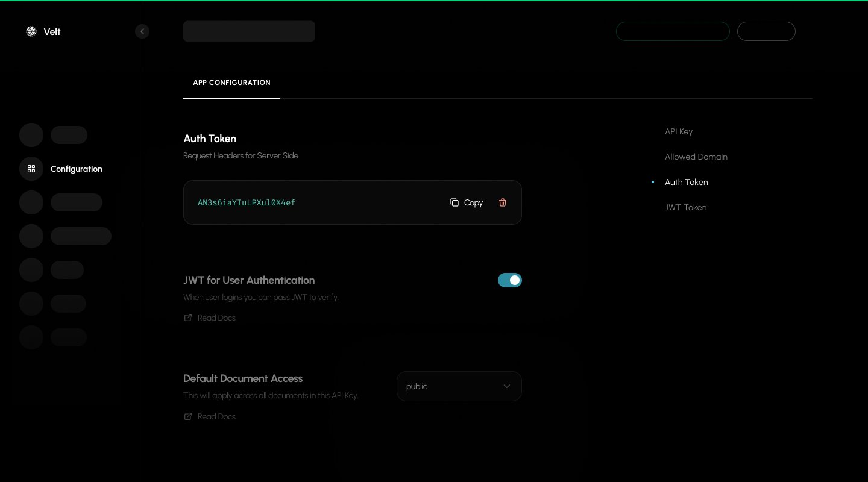Click external link icon under Default Document Access
The height and width of the screenshot is (482, 868).
[x=188, y=416]
